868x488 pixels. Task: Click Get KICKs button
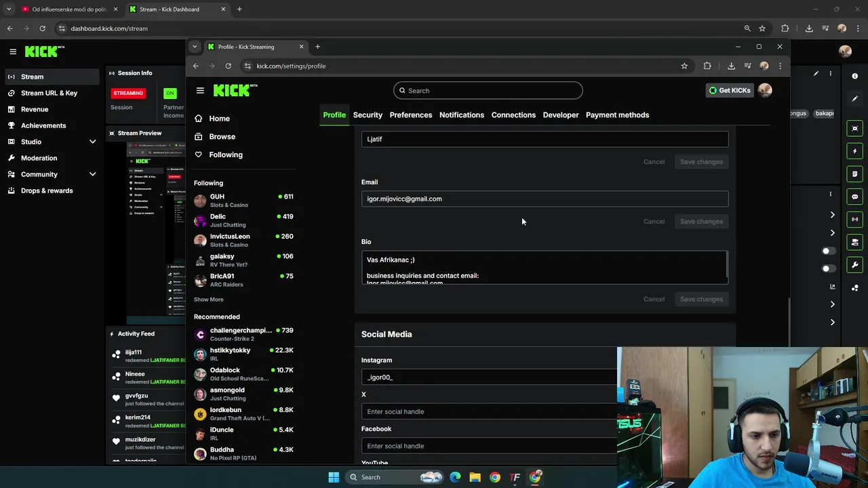point(730,90)
